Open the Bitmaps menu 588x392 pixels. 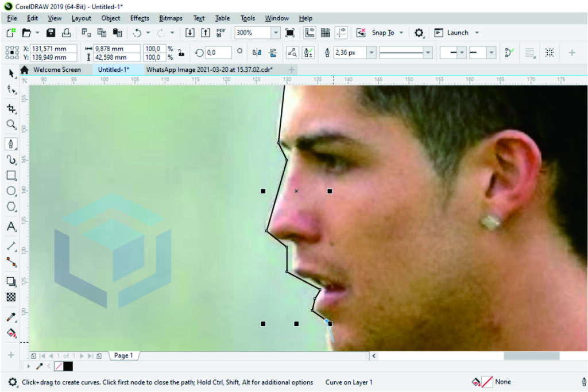click(171, 18)
